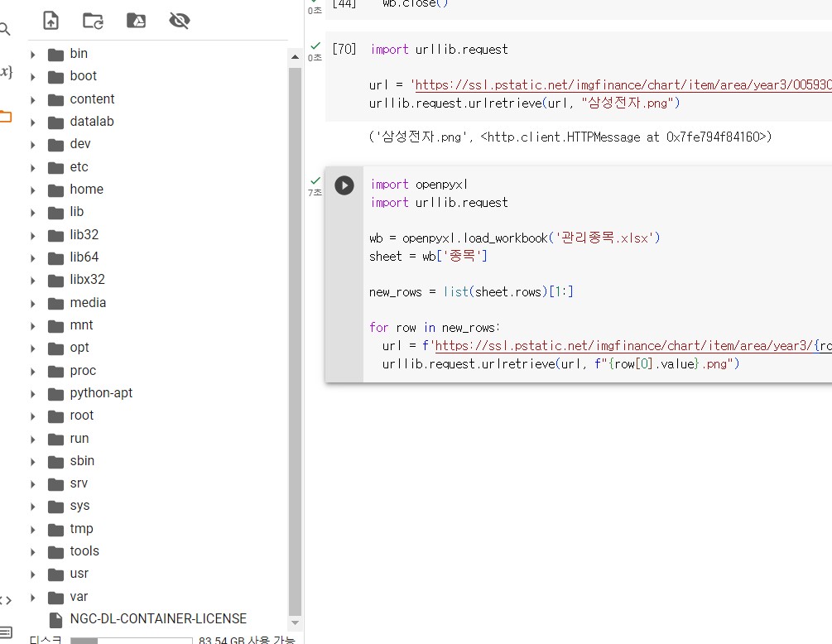Expand the boot folder

[33, 77]
